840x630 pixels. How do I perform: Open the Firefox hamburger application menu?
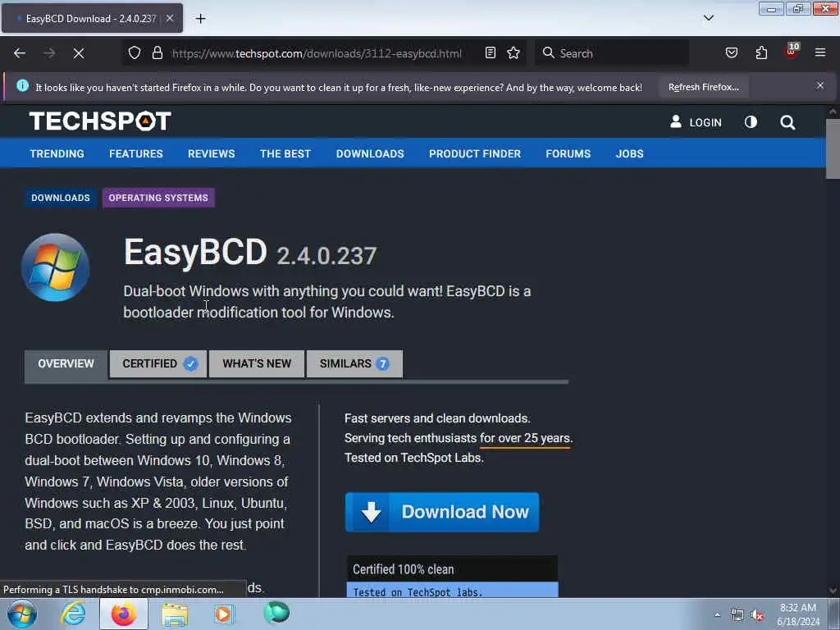click(820, 53)
